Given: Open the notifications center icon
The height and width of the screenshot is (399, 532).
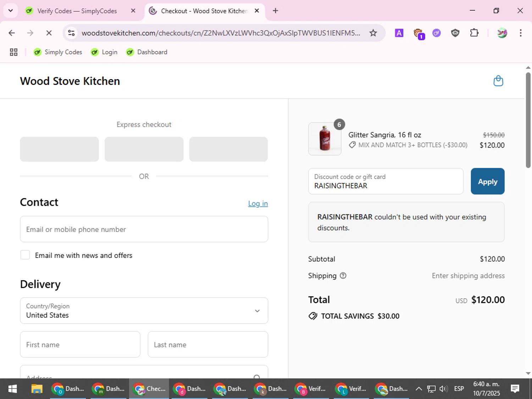Looking at the screenshot, I should 515,389.
